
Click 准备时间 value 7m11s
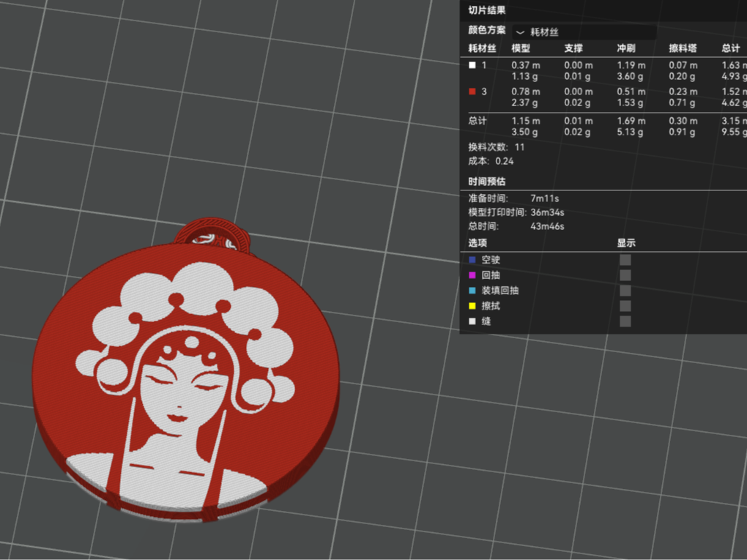545,198
